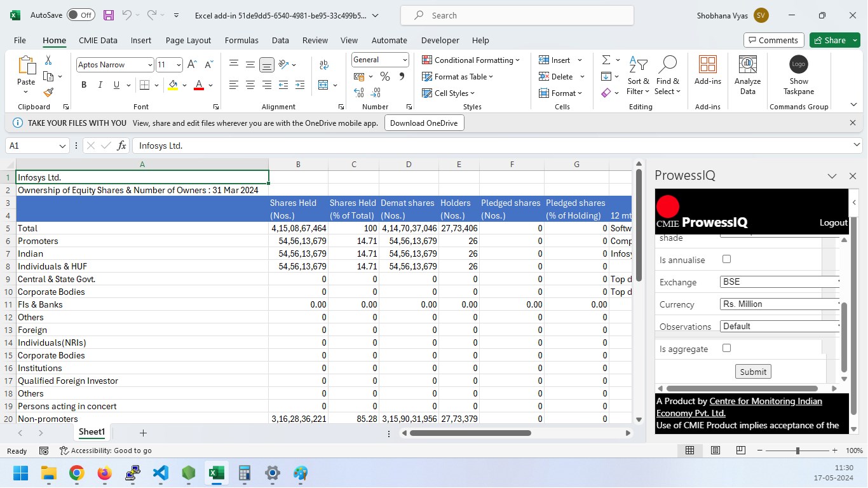Switch to the Page Layout ribbon tab
Viewport: 868px width, 488px height.
pyautogui.click(x=188, y=40)
